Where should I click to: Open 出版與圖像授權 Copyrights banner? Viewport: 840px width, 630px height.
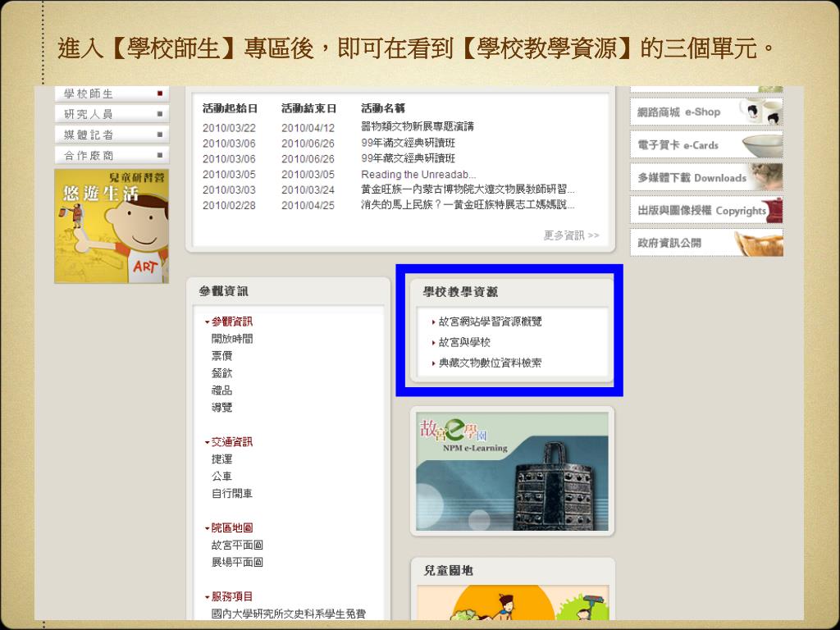coord(706,210)
